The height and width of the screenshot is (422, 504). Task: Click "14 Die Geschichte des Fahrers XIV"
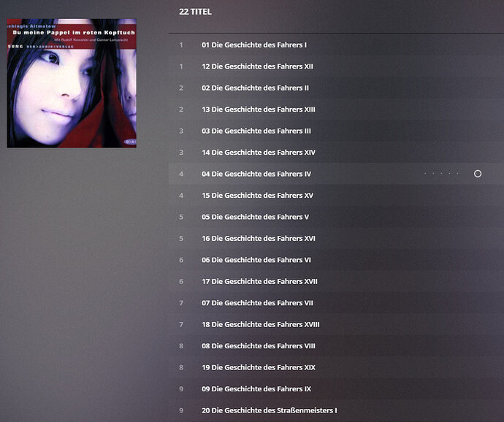259,153
